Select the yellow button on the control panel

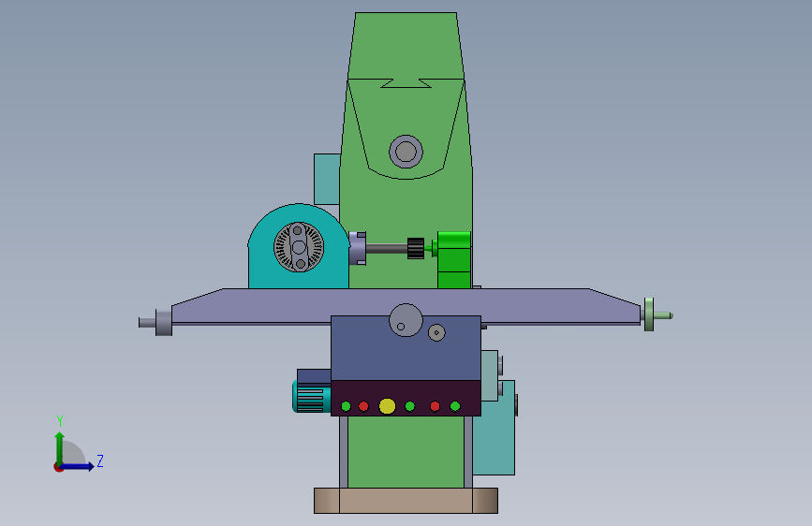388,406
